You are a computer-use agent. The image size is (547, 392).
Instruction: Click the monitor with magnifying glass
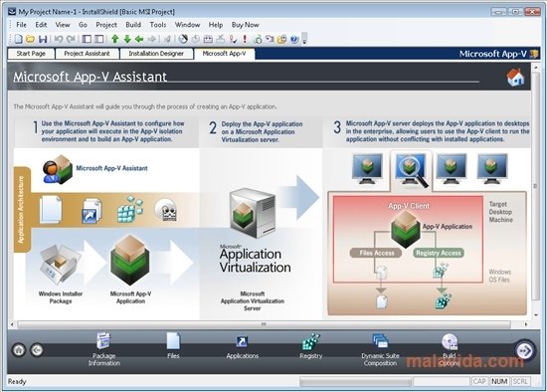[412, 170]
